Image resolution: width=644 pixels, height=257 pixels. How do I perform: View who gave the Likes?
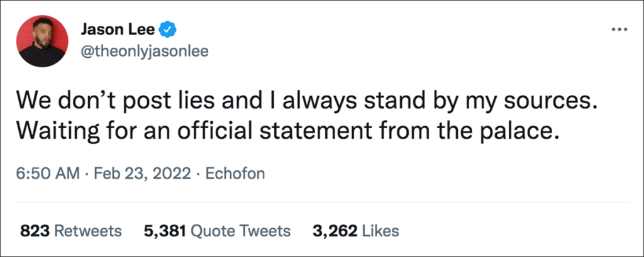[x=382, y=231]
